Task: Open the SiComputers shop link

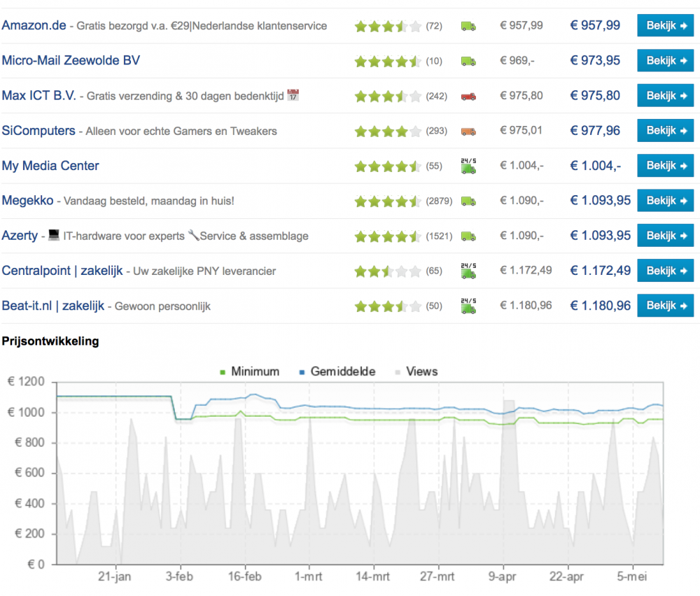Action: pos(38,131)
